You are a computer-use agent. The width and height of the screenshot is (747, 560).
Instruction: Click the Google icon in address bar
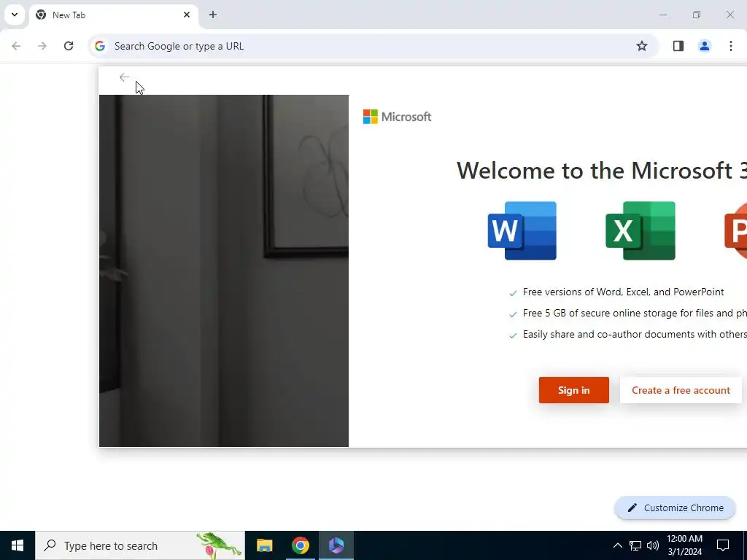pos(99,46)
